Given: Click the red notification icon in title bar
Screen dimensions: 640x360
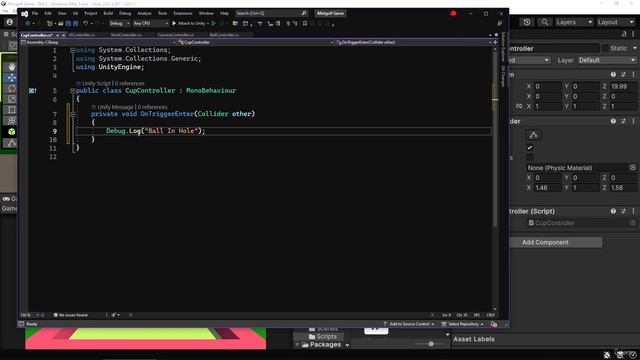Looking at the screenshot, I should (x=453, y=13).
